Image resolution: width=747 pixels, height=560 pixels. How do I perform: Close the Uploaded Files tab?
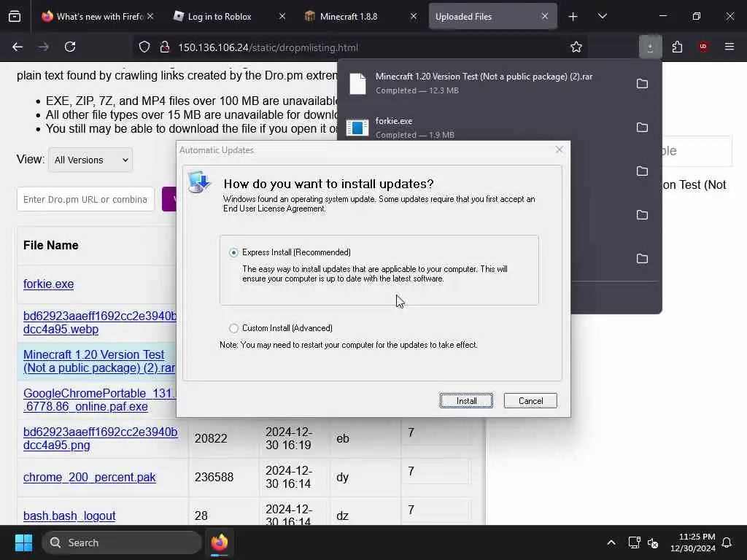coord(544,16)
